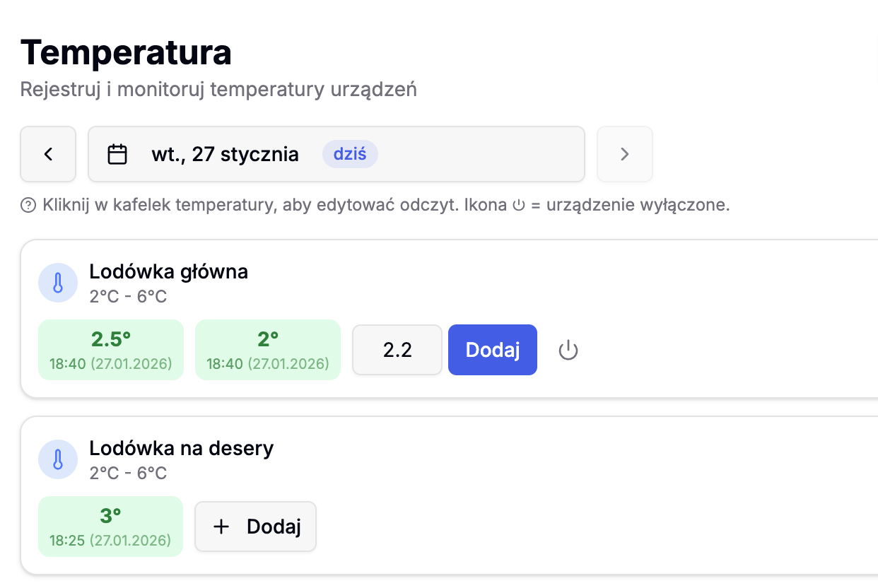The height and width of the screenshot is (588, 878).
Task: Click the right chevron to view next day
Action: [624, 153]
